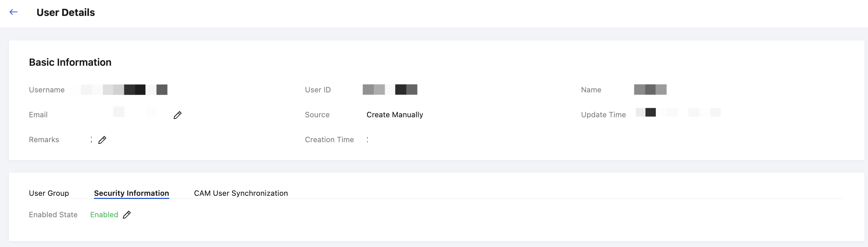Viewport: 868px width, 247px height.
Task: Go back using the left arrow icon
Action: pyautogui.click(x=13, y=12)
